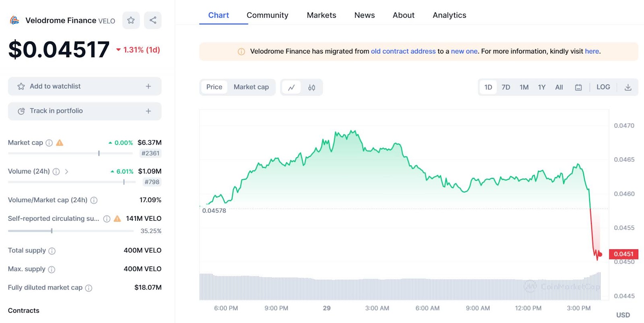The width and height of the screenshot is (644, 323).
Task: Click the Volume (24h) info icon
Action: [56, 172]
